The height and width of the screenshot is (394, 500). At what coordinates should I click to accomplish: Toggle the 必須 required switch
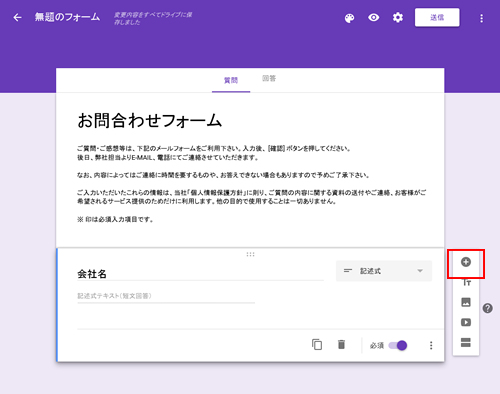398,345
